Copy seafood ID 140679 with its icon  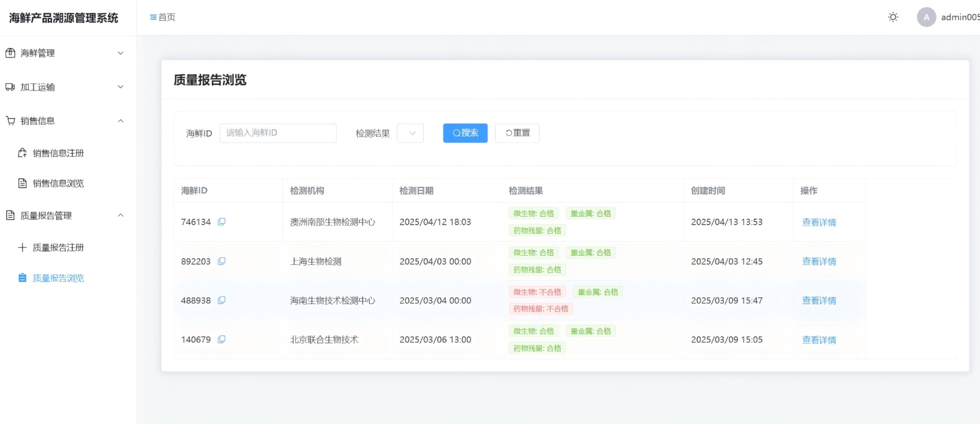point(222,340)
